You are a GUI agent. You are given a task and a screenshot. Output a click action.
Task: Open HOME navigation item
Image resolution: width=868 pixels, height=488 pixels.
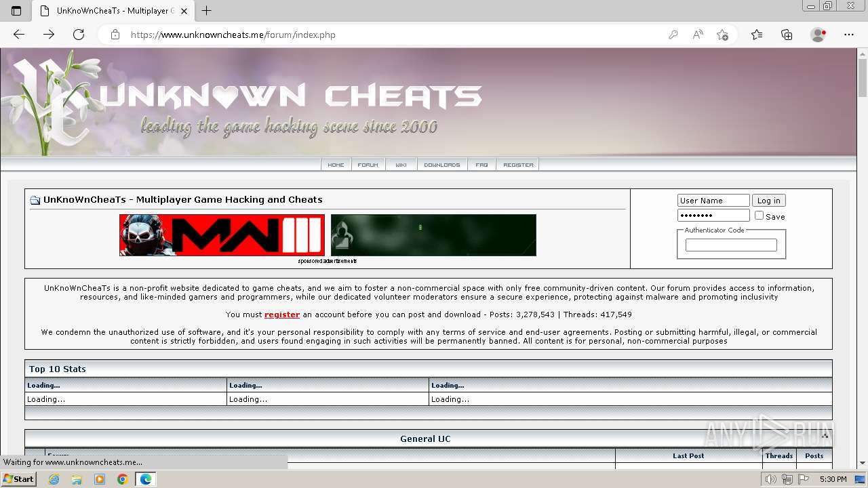click(336, 165)
